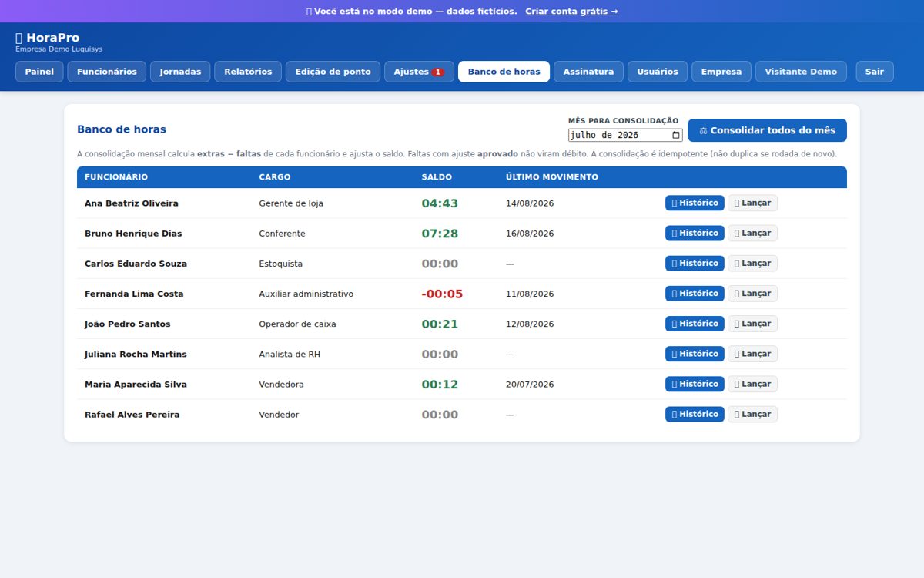The width and height of the screenshot is (924, 578).
Task: Open Histórico for Ana Beatriz Oliveira
Action: coord(695,203)
